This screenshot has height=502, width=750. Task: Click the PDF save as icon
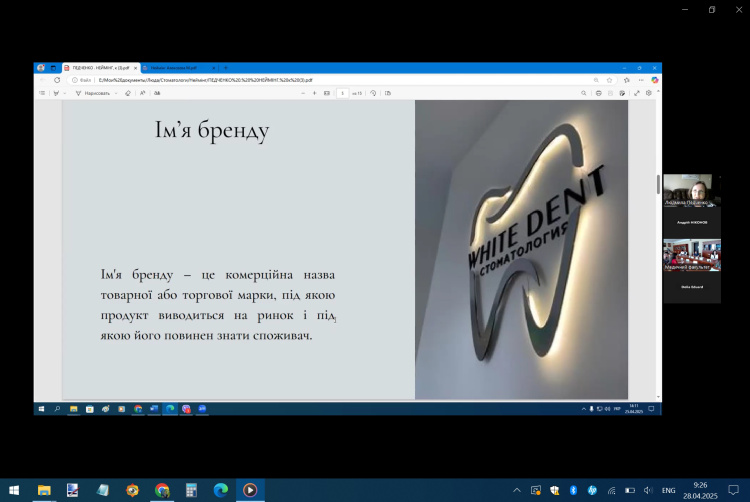622,93
